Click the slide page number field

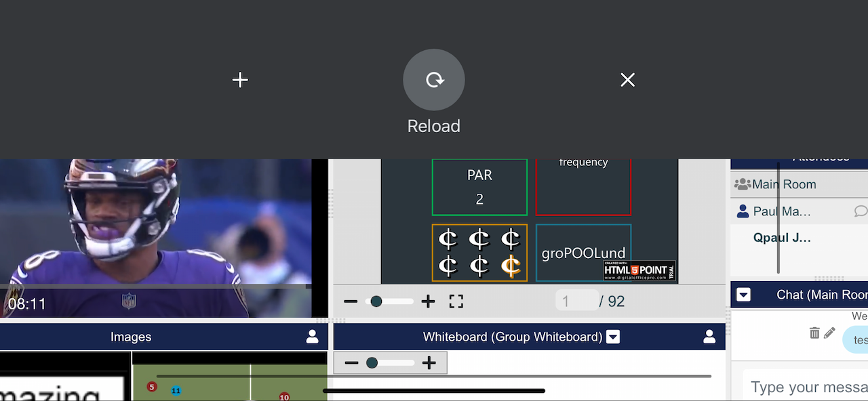click(x=576, y=301)
